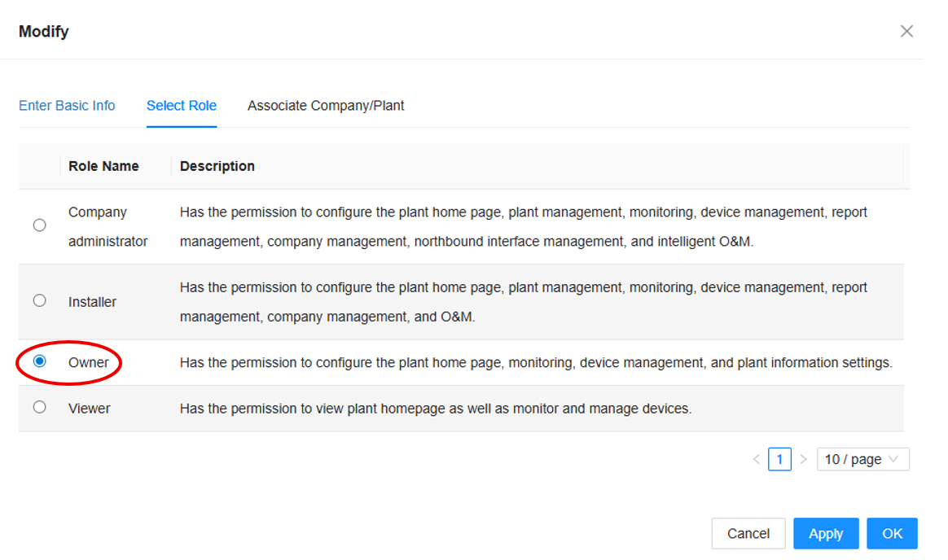Select page 1 in the pagination
Image resolution: width=948 pixels, height=560 pixels.
tap(779, 460)
